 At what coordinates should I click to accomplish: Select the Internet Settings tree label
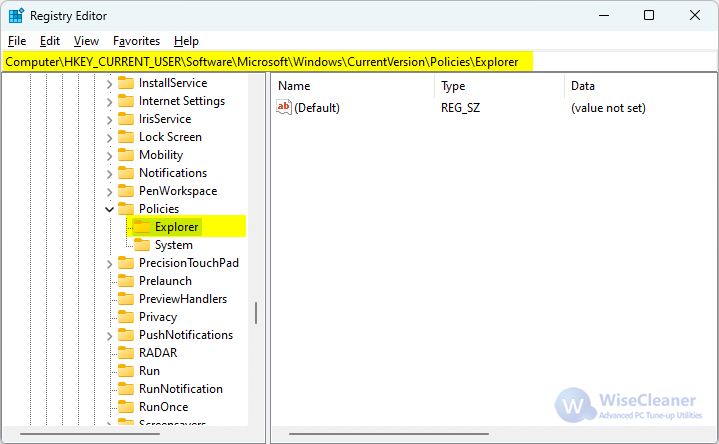182,100
